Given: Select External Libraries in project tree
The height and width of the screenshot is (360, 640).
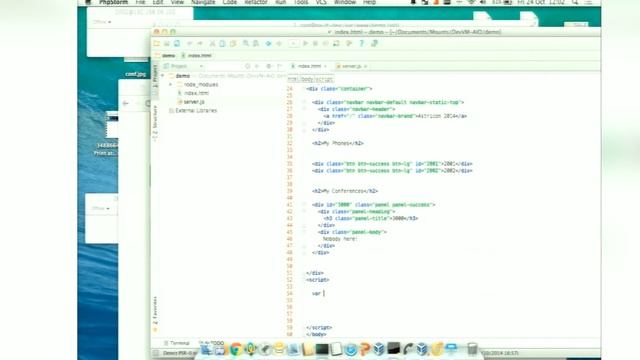Looking at the screenshot, I should pyautogui.click(x=193, y=111).
